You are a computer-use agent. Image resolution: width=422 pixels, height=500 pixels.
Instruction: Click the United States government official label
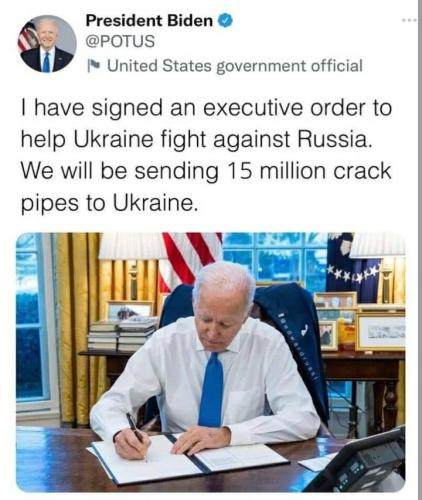pos(235,65)
